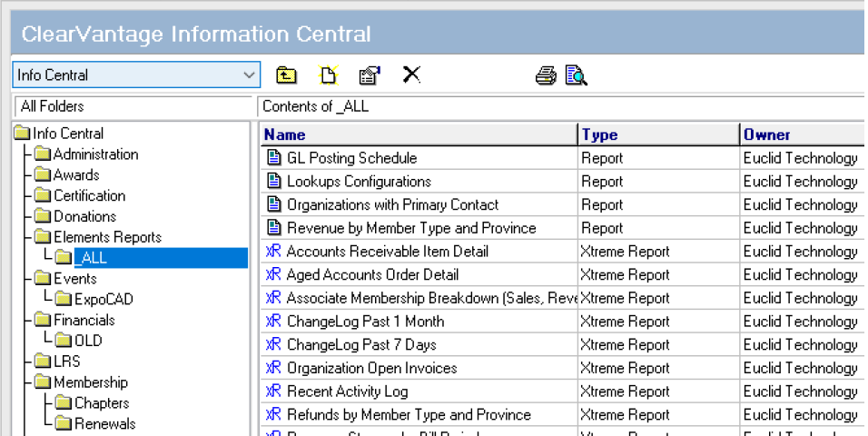This screenshot has width=868, height=436.
Task: Select the Membership folder in tree
Action: click(90, 382)
